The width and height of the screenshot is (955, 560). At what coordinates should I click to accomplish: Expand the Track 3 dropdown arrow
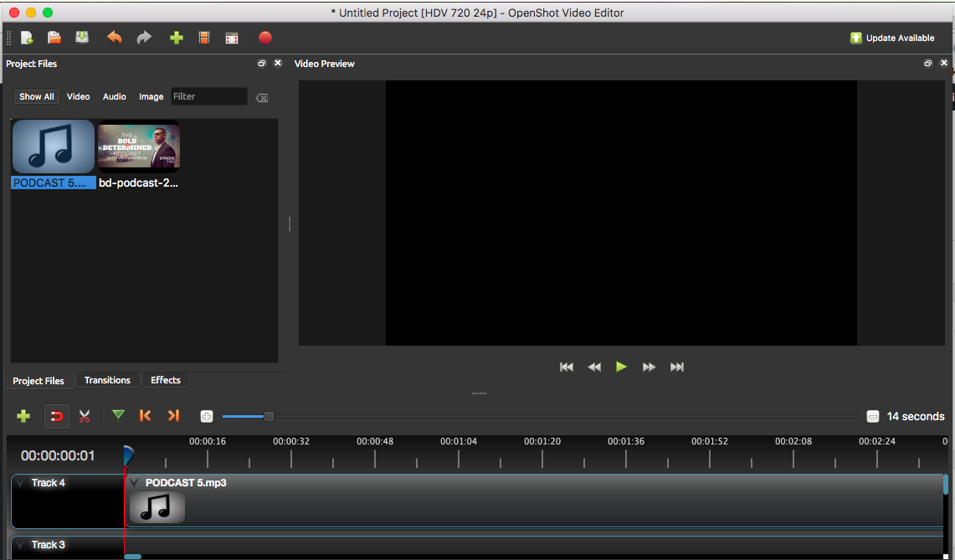[x=20, y=545]
